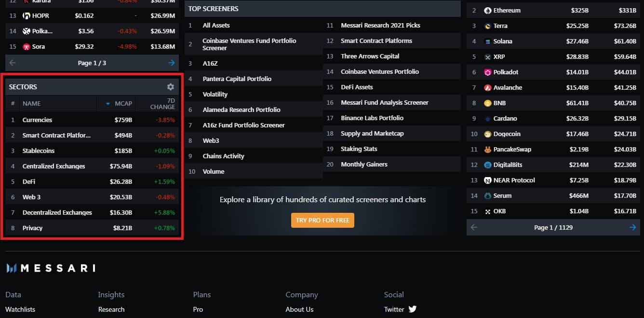Click the Serum coin icon
The width and height of the screenshot is (644, 318).
click(x=488, y=196)
